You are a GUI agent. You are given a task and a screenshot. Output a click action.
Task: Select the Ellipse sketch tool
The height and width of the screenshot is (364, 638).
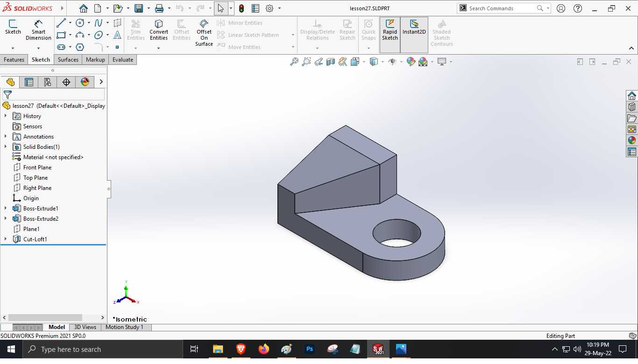pos(99,35)
